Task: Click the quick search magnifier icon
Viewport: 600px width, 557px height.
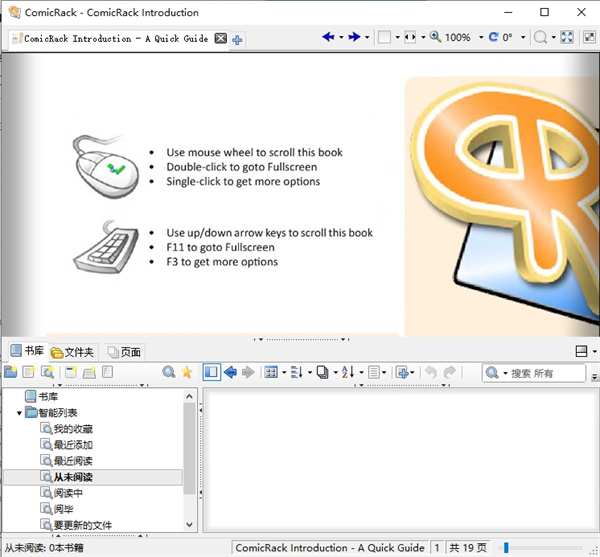Action: (x=168, y=372)
